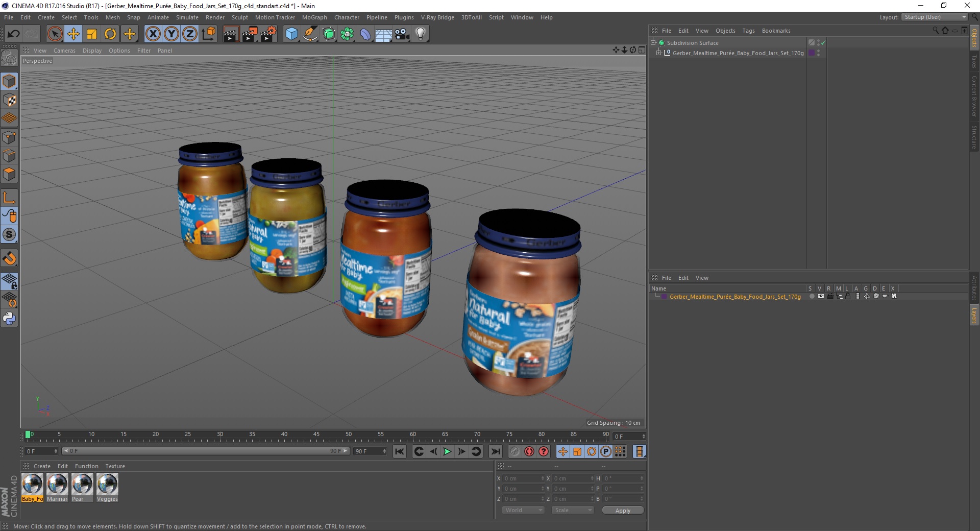Toggle Y axis lock

[171, 34]
